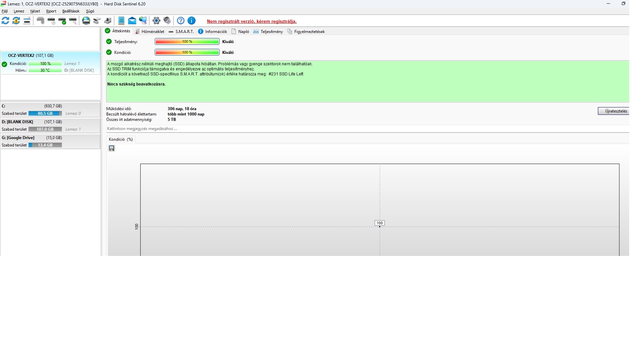
Task: Restore down the Hard Disk Sentinel window
Action: click(x=623, y=4)
